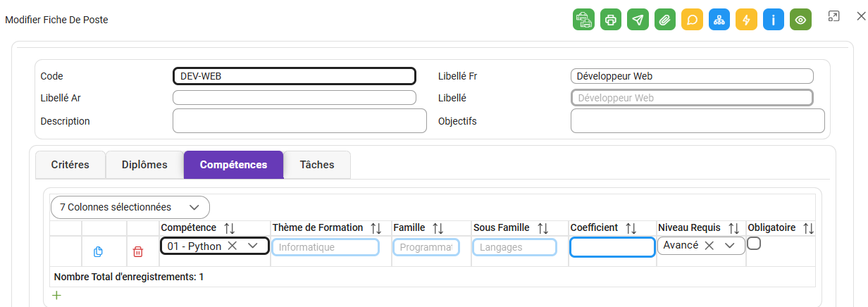
Task: Switch to the Critères tab
Action: [70, 165]
